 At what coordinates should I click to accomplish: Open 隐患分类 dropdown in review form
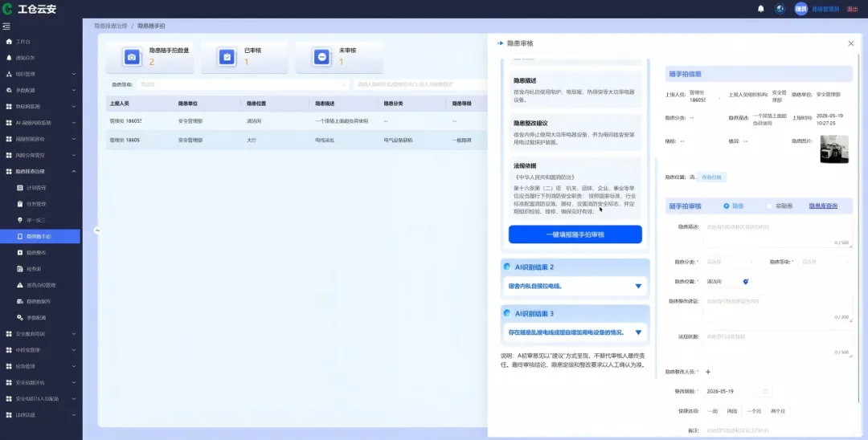click(x=729, y=262)
